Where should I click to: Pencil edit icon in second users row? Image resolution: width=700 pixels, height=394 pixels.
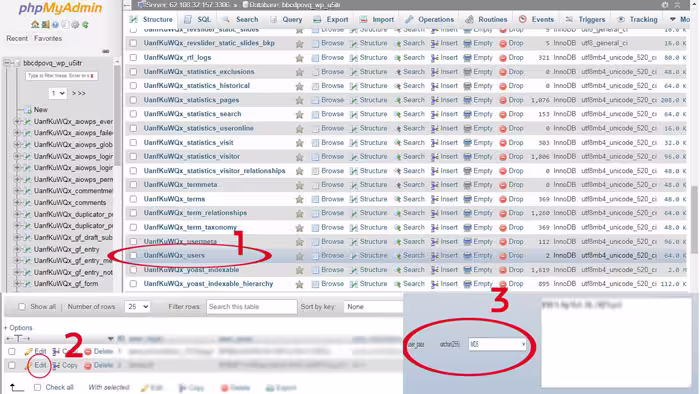point(29,365)
